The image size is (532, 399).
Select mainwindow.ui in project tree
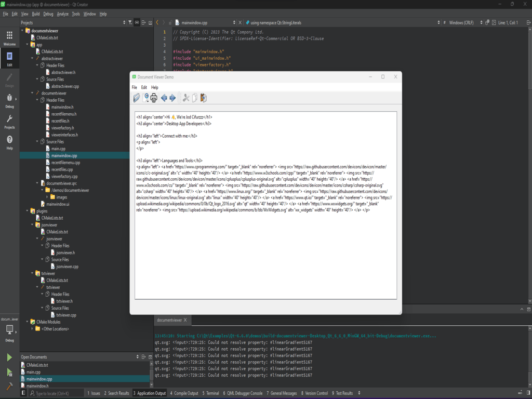[58, 204]
